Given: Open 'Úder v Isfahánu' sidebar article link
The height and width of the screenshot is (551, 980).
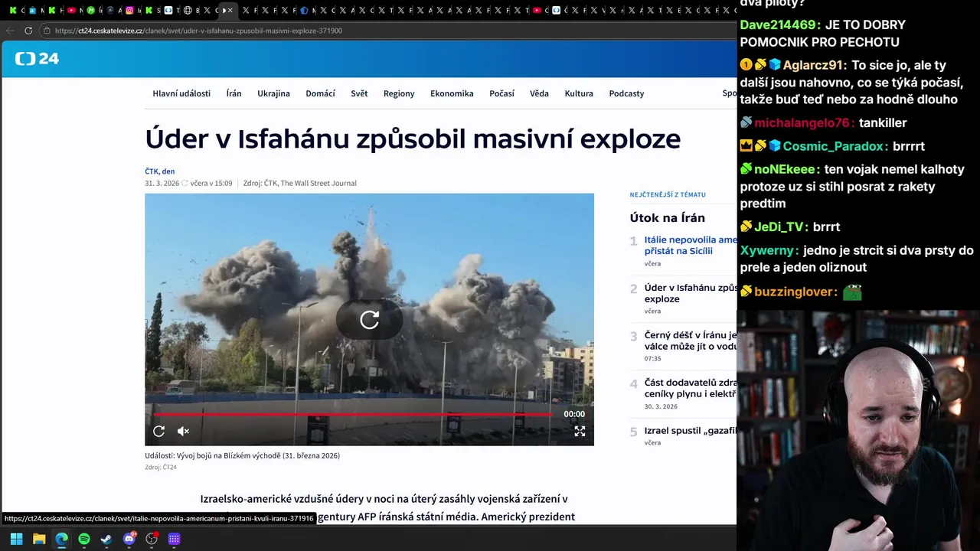Looking at the screenshot, I should click(x=689, y=293).
